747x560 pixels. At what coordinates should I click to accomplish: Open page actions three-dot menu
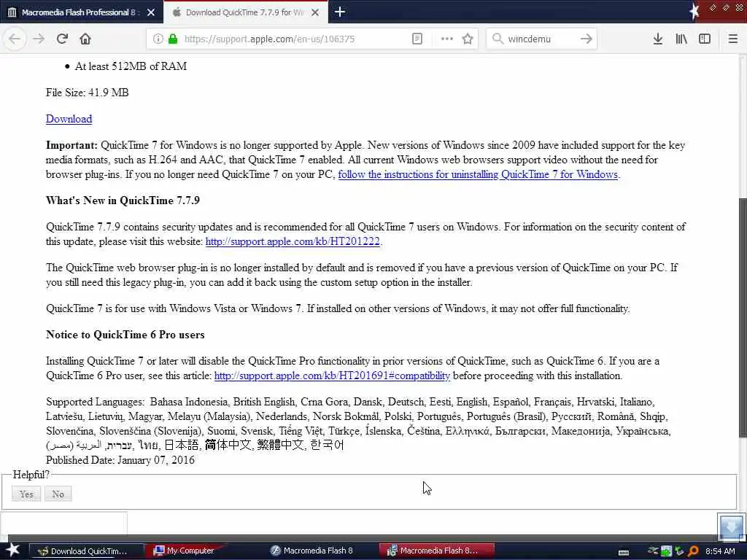pyautogui.click(x=446, y=39)
